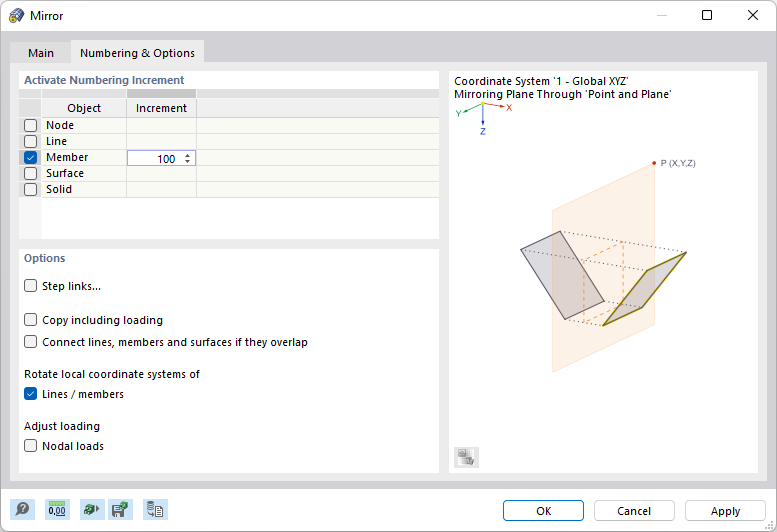777x532 pixels.
Task: Check the Nodal loads adjust option
Action: coord(31,447)
